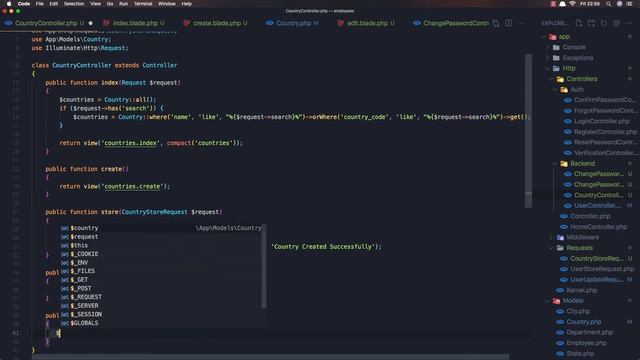
Task: Open the Selection menu
Action: tap(74, 4)
